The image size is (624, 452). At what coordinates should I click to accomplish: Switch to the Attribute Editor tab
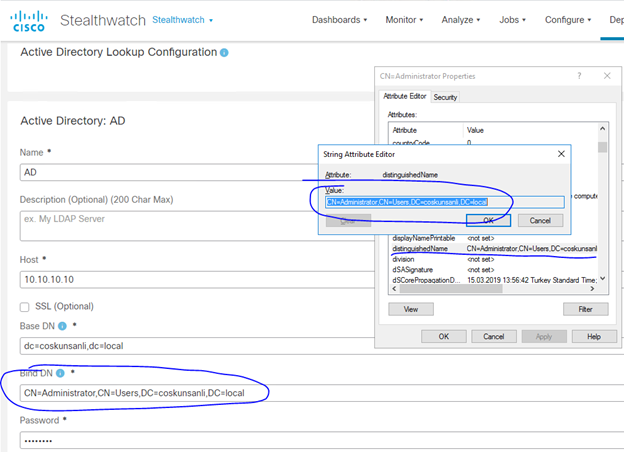tap(404, 96)
